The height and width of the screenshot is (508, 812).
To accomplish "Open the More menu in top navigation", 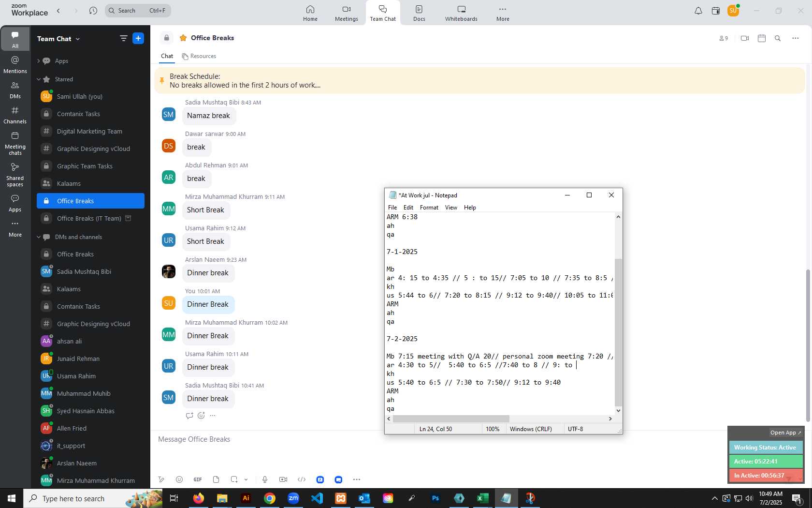I will click(503, 13).
